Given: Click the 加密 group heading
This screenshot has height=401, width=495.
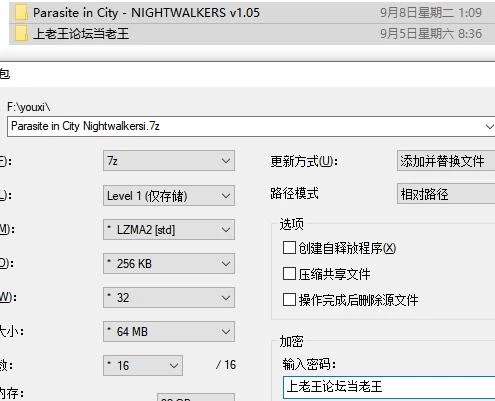Looking at the screenshot, I should click(x=292, y=342).
